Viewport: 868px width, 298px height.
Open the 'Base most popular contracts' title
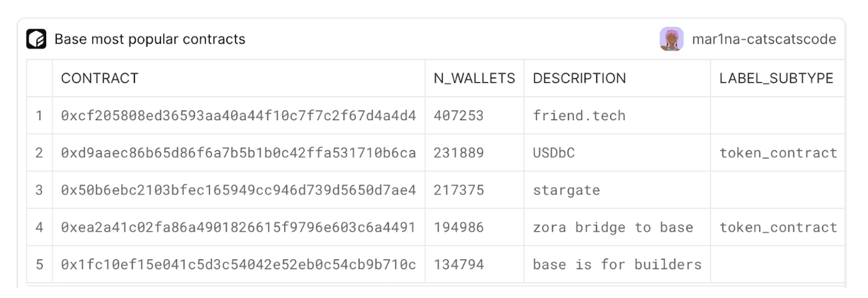150,39
